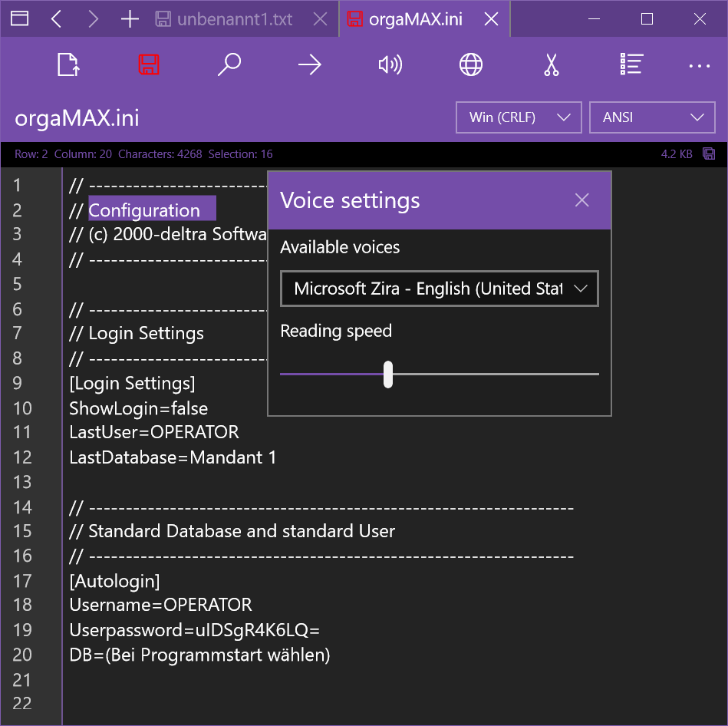Click the DB=(Bei Programmstart wählen) line
Viewport: 728px width, 726px height.
pos(199,655)
